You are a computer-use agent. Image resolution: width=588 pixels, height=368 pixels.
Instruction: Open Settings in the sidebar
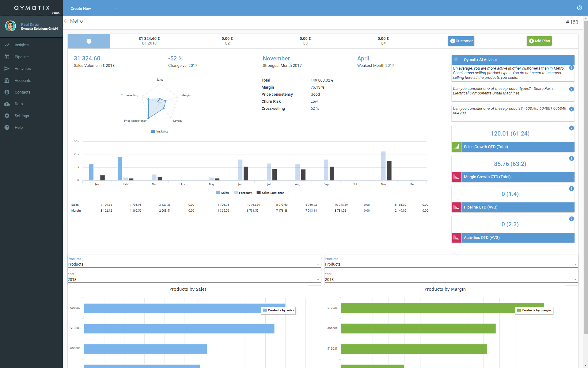coord(31,116)
